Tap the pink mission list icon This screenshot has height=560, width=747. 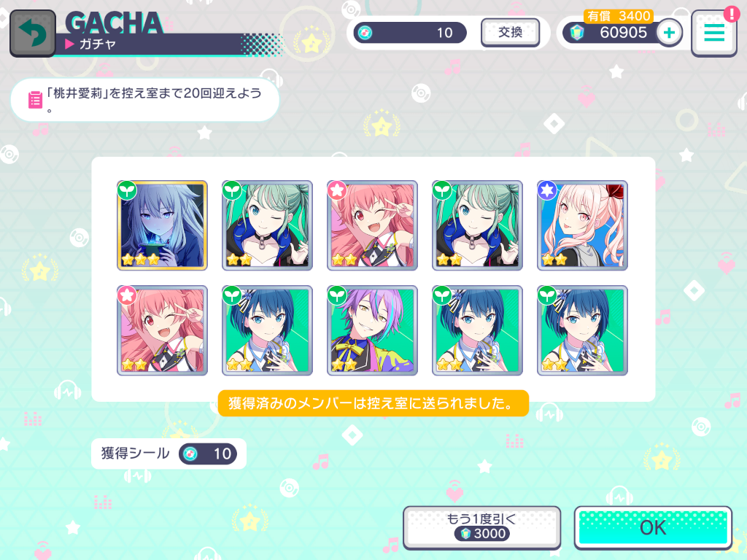(x=35, y=100)
